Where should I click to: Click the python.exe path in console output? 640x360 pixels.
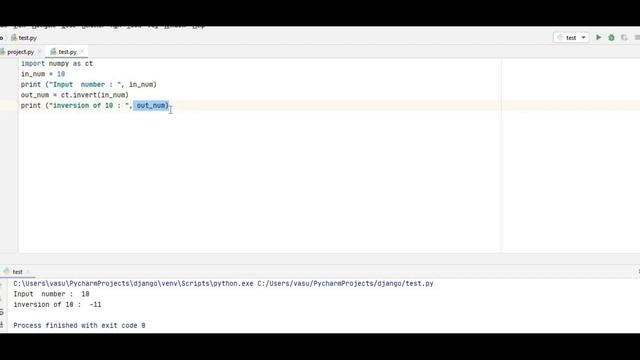coord(133,283)
